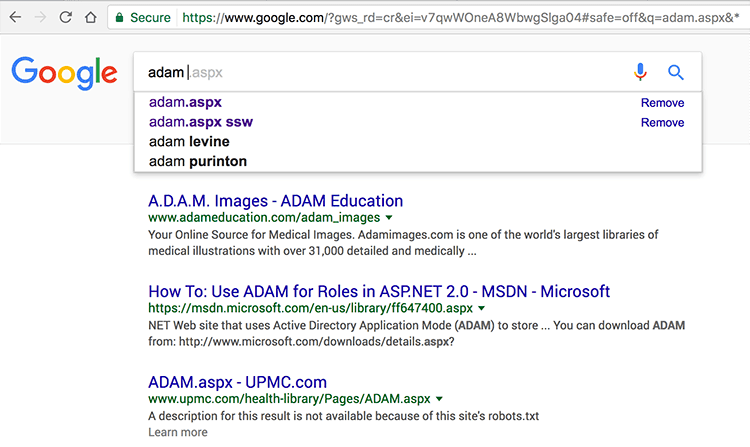Screen dimensions: 750x447
Task: Open the Google logo homepage
Action: pos(64,72)
